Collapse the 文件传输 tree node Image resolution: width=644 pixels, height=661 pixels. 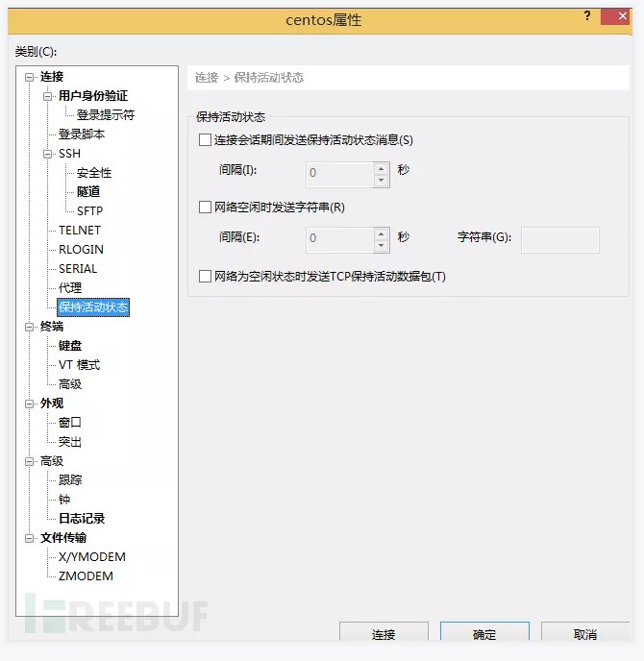pos(31,538)
